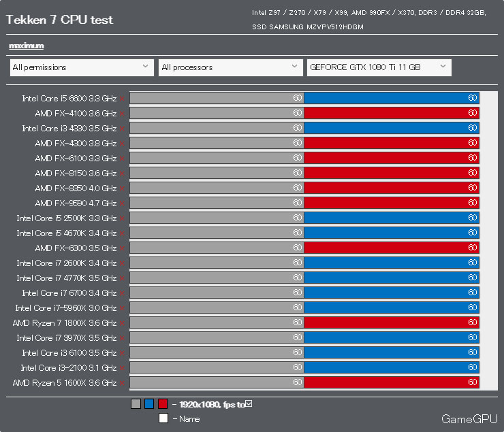Click the Name legend label
This screenshot has width=504, height=432.
tap(189, 419)
